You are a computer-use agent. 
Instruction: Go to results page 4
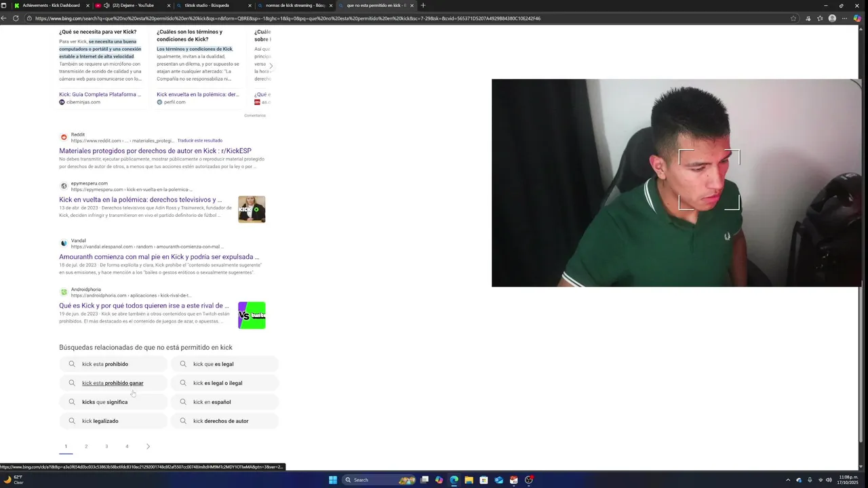[x=127, y=446]
